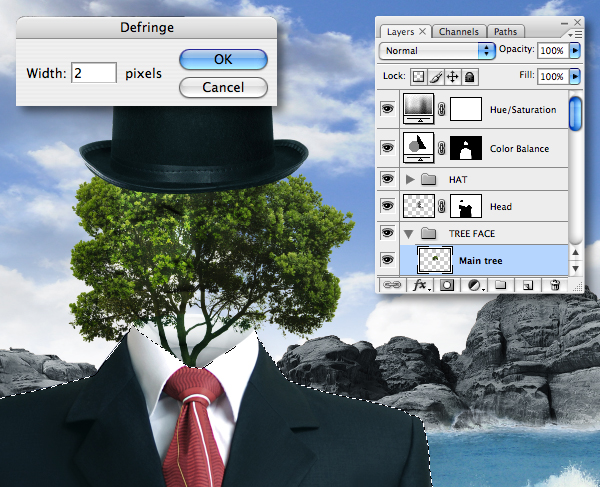Create a new group folder
Screen dimensions: 600x487
pyautogui.click(x=501, y=285)
